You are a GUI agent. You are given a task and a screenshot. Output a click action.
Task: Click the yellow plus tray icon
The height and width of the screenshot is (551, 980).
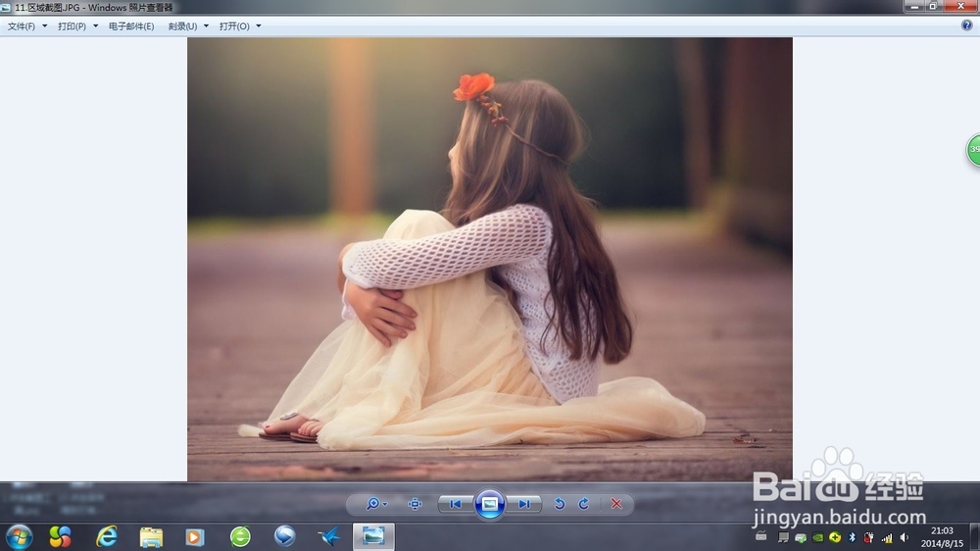[x=835, y=537]
